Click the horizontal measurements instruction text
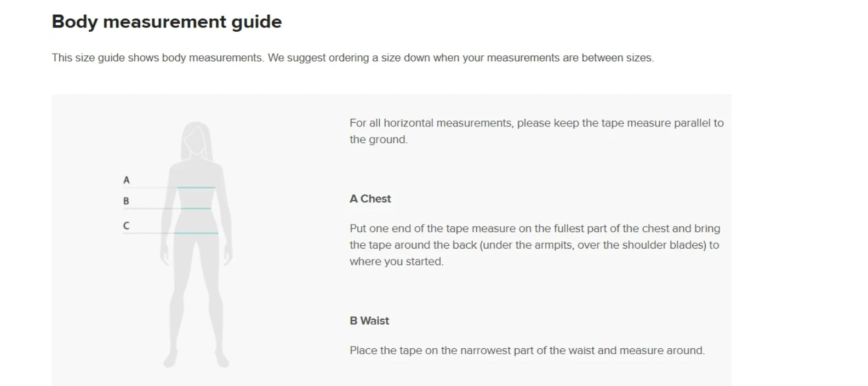The height and width of the screenshot is (386, 868). coord(536,131)
